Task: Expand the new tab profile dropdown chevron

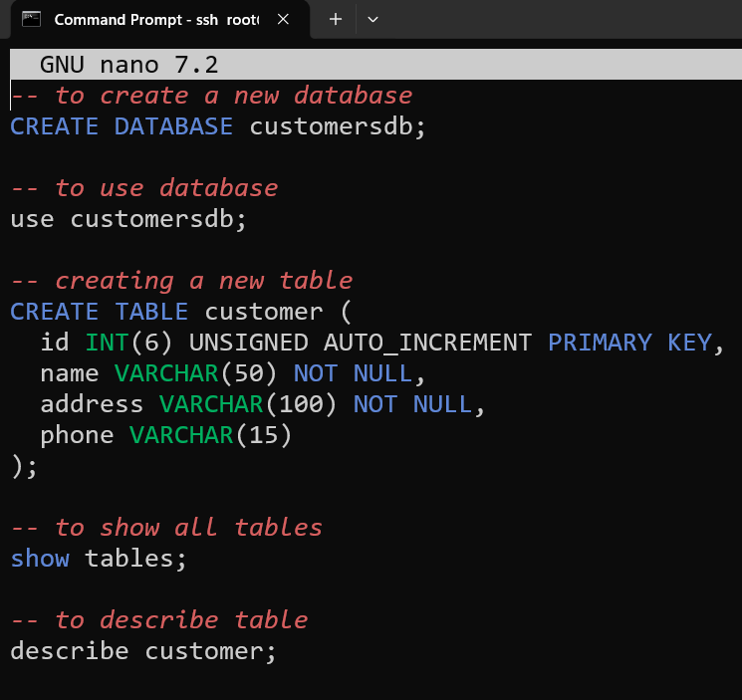Action: coord(373,19)
